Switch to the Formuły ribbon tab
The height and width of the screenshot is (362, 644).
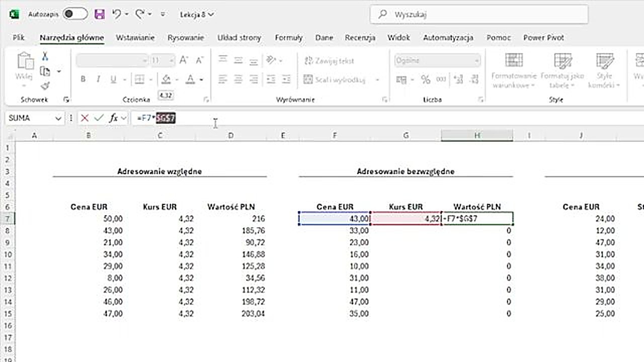(x=288, y=38)
